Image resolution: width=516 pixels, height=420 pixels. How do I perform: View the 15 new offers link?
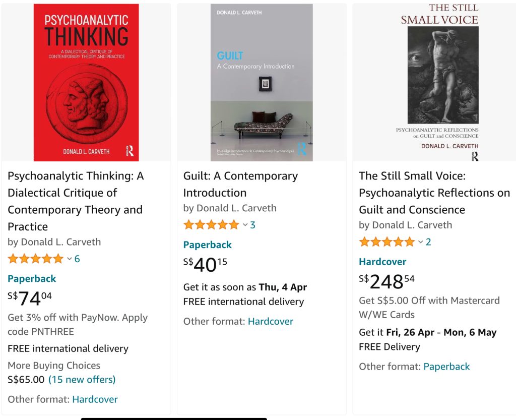click(82, 379)
